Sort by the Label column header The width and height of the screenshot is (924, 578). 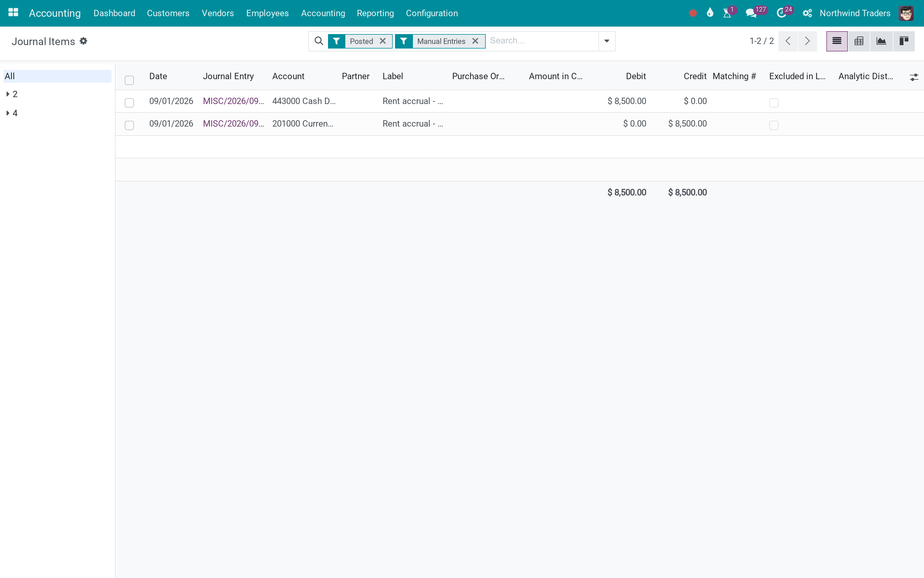tap(392, 76)
